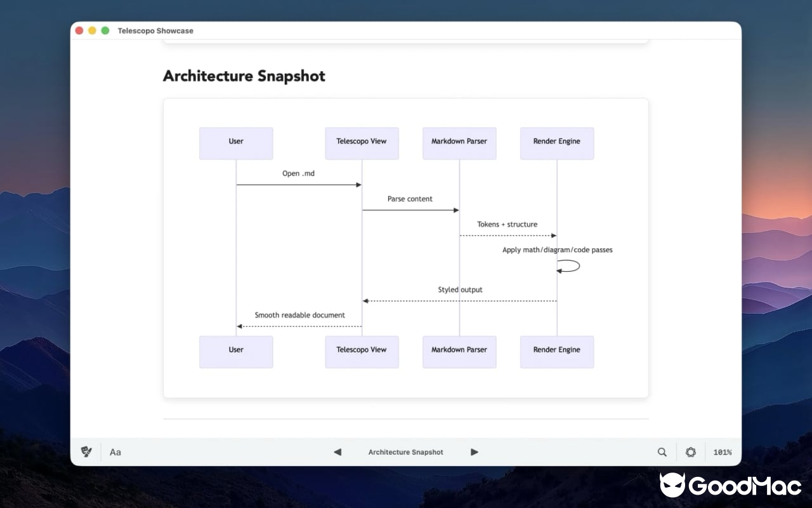Click the Architecture Snapshot heading
812x508 pixels.
pyautogui.click(x=244, y=76)
